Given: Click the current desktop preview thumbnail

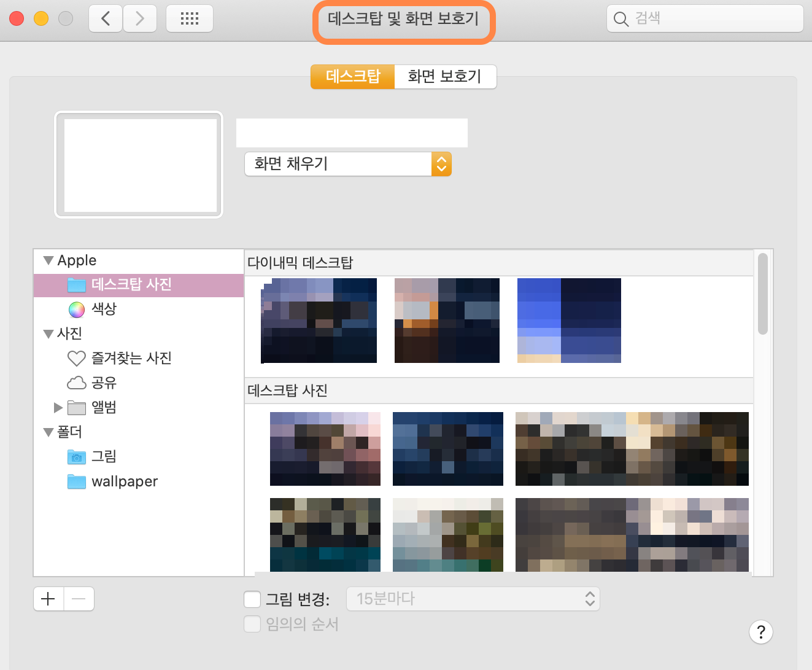Looking at the screenshot, I should (x=139, y=165).
